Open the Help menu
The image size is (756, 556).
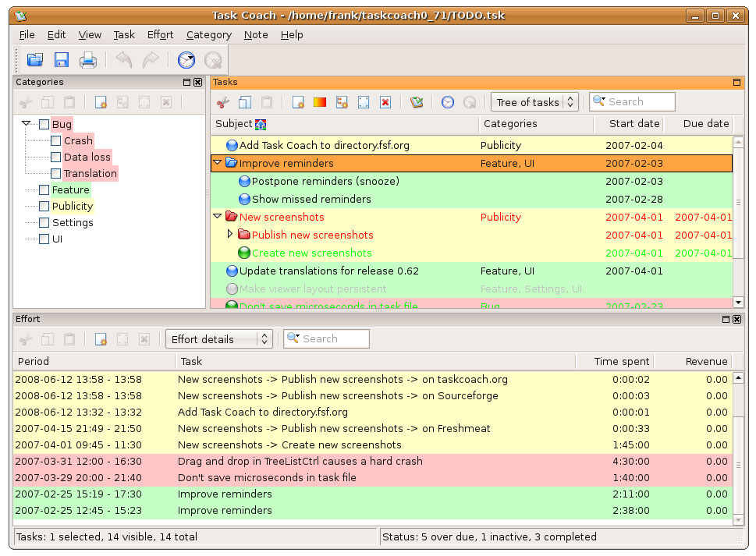pos(292,34)
